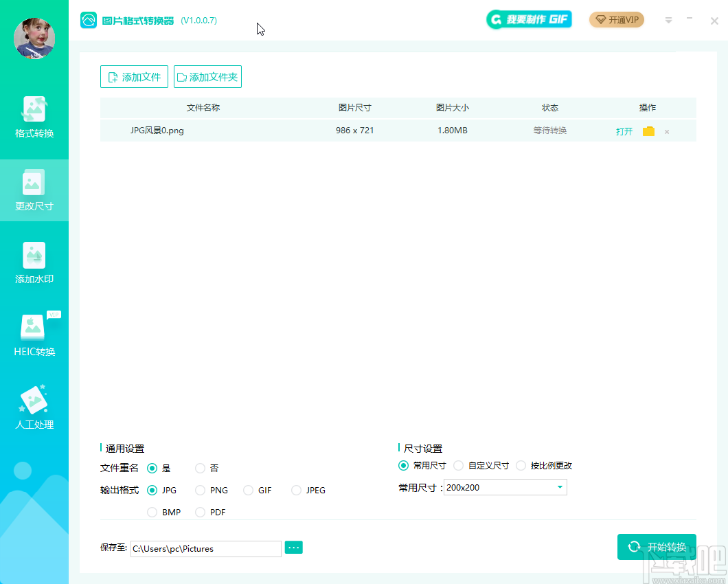Open the 人工处理 sidebar tab

[x=34, y=408]
